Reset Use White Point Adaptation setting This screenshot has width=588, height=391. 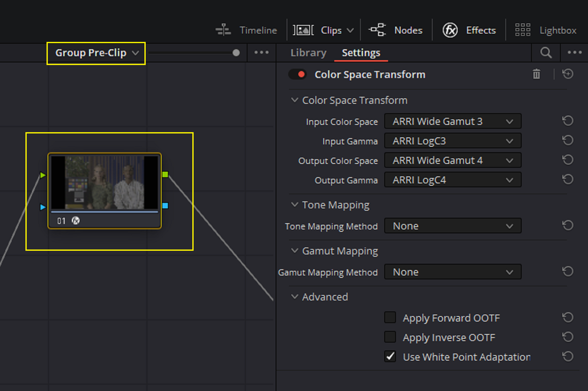[567, 357]
